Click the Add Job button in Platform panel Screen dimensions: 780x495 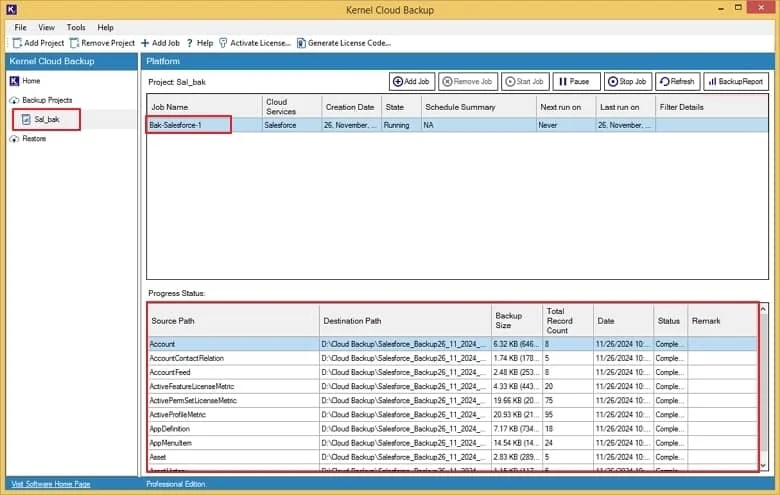tap(412, 82)
